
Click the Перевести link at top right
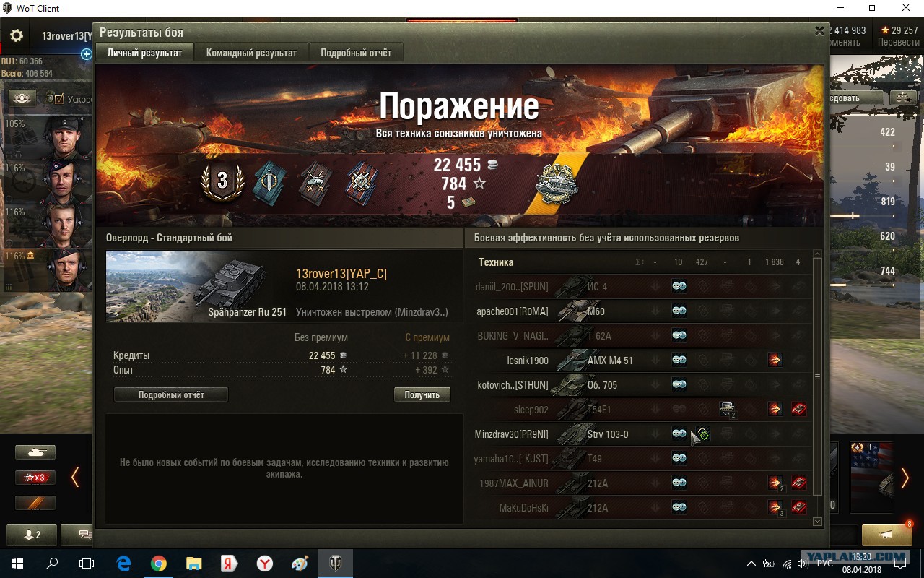point(898,42)
